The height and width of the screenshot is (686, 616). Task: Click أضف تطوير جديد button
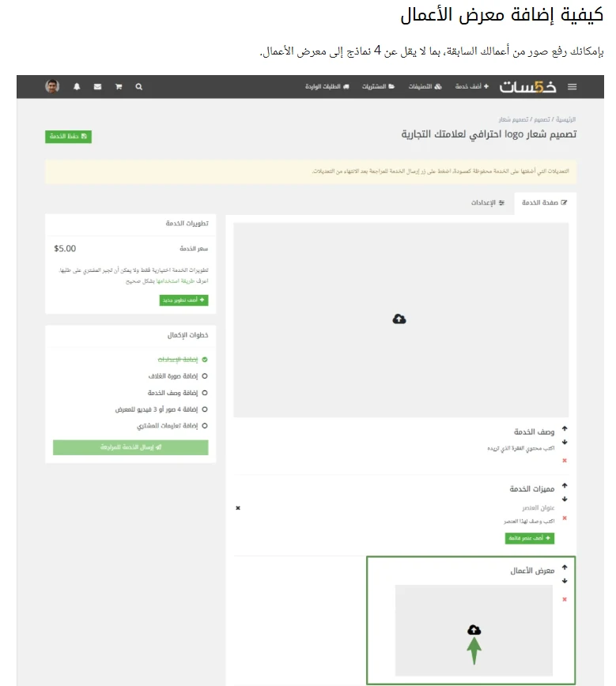coord(184,300)
